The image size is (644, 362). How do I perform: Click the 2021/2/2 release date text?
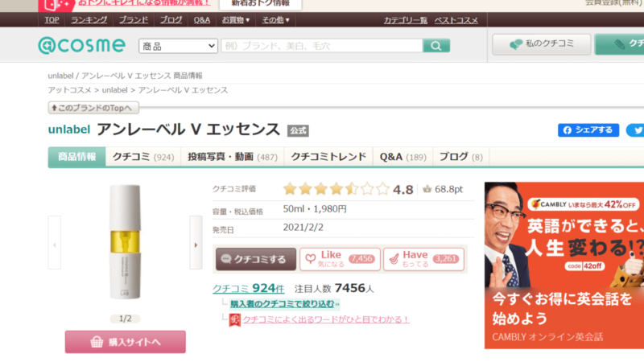tap(303, 228)
